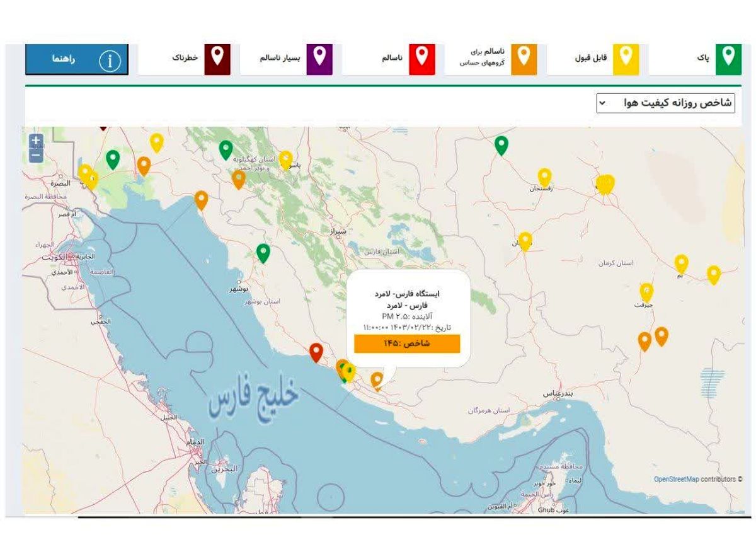Click the purple بسیار ناسالم legend pin
The width and height of the screenshot is (756, 537).
319,59
